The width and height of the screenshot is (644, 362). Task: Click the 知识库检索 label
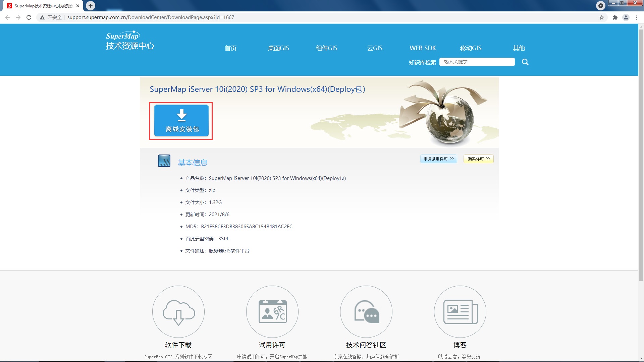point(422,62)
